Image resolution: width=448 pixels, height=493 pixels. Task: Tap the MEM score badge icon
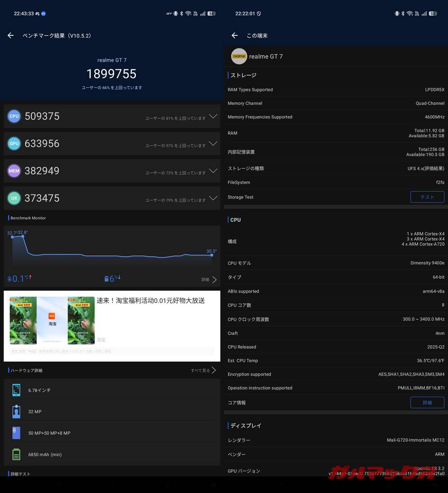pyautogui.click(x=14, y=171)
